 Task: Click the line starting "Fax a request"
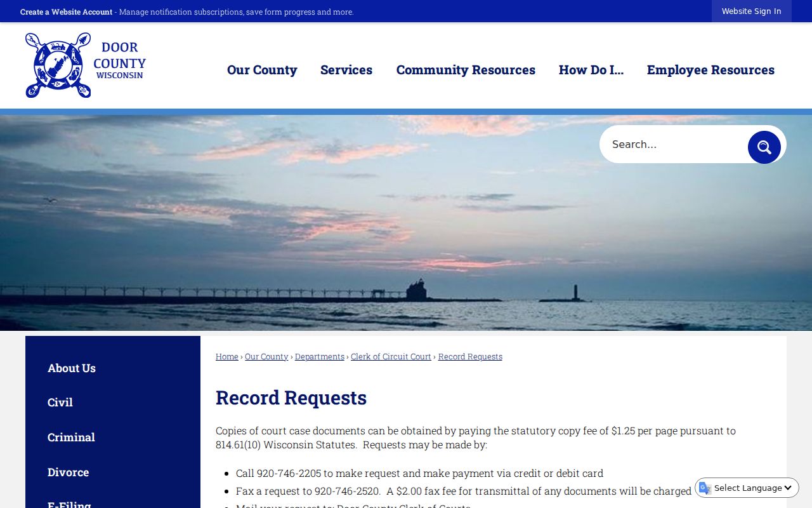pyautogui.click(x=463, y=491)
